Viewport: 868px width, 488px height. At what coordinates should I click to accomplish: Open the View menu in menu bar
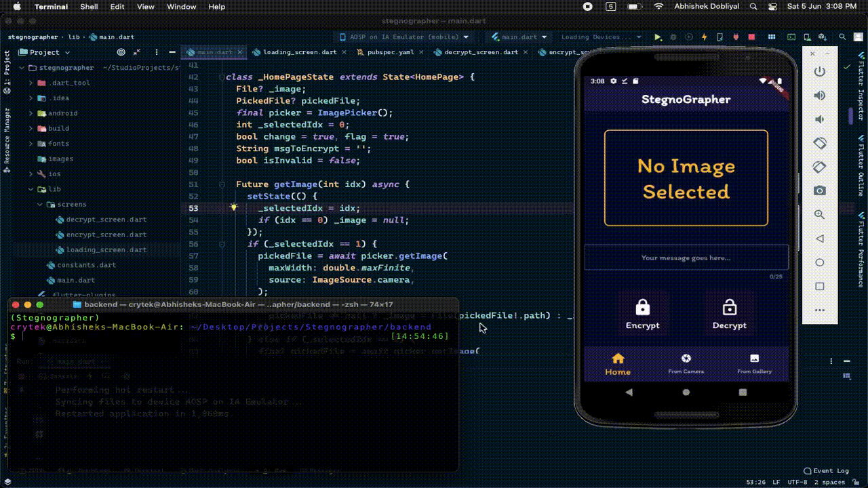146,7
